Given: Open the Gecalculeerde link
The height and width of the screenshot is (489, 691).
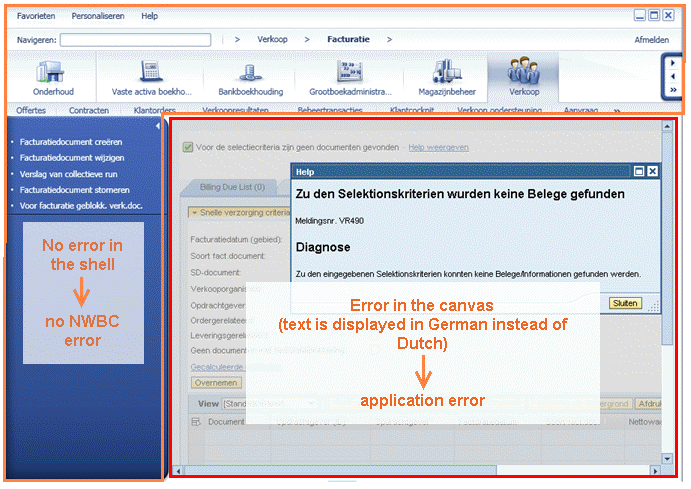Looking at the screenshot, I should (x=217, y=367).
